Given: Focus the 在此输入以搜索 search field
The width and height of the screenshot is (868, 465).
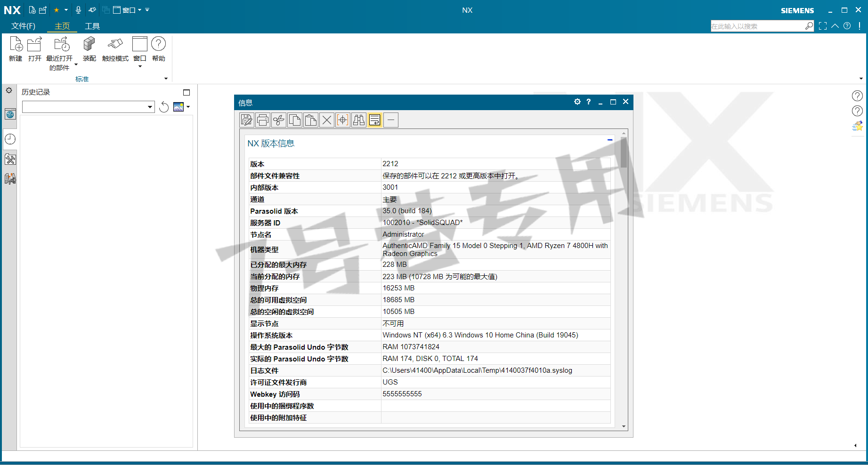Looking at the screenshot, I should click(757, 26).
